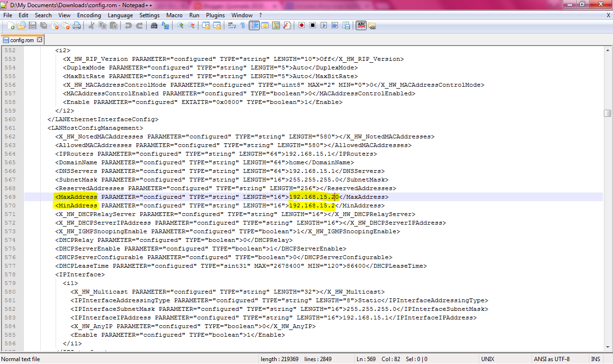The height and width of the screenshot is (364, 613).
Task: Open the Find dialog
Action: [153, 25]
